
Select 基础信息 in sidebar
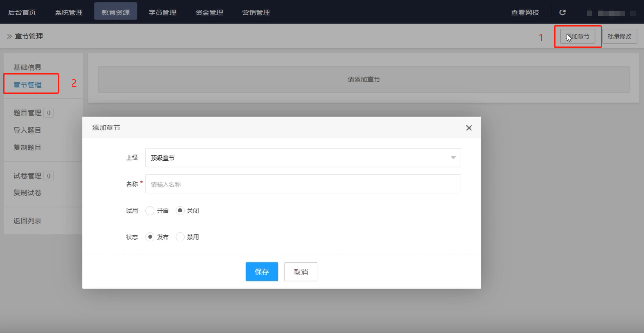[28, 68]
